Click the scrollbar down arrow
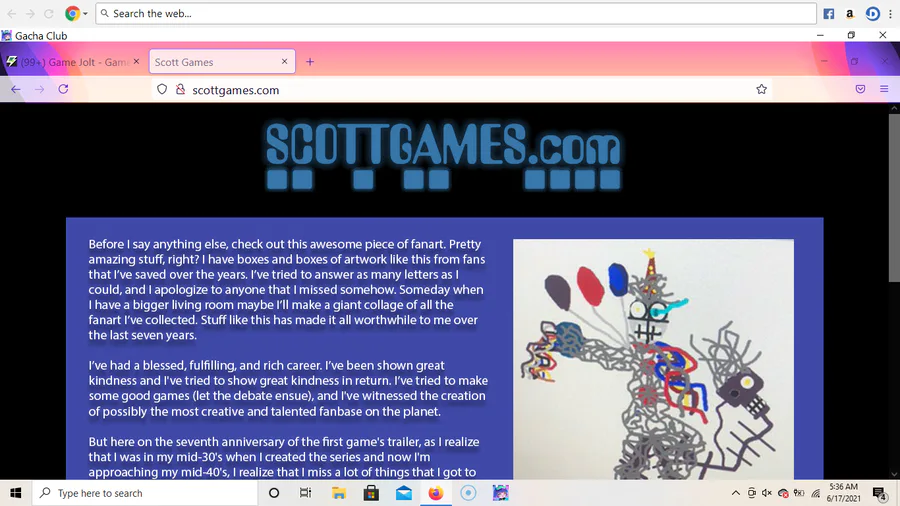The height and width of the screenshot is (506, 900). [x=894, y=474]
